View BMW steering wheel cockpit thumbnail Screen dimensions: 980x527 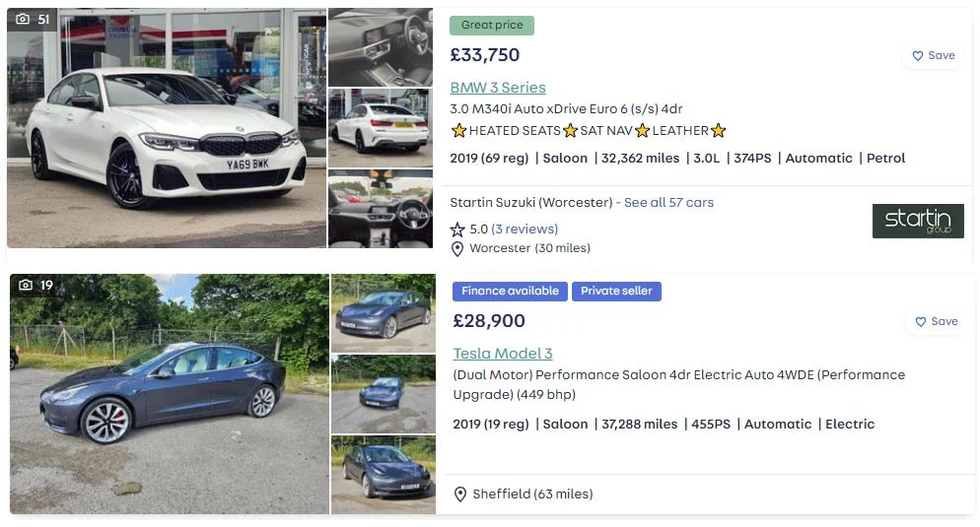(381, 209)
